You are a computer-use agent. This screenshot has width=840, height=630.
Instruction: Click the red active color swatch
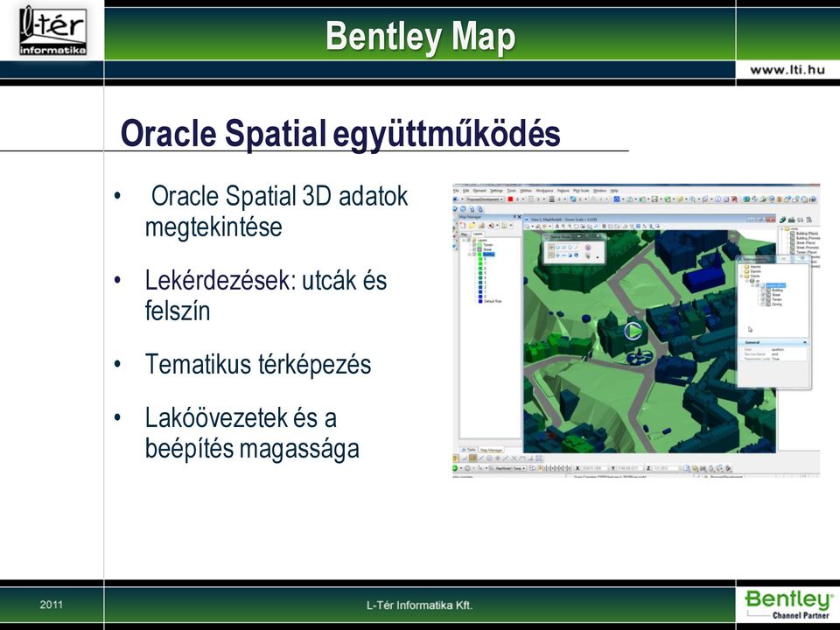(x=510, y=199)
